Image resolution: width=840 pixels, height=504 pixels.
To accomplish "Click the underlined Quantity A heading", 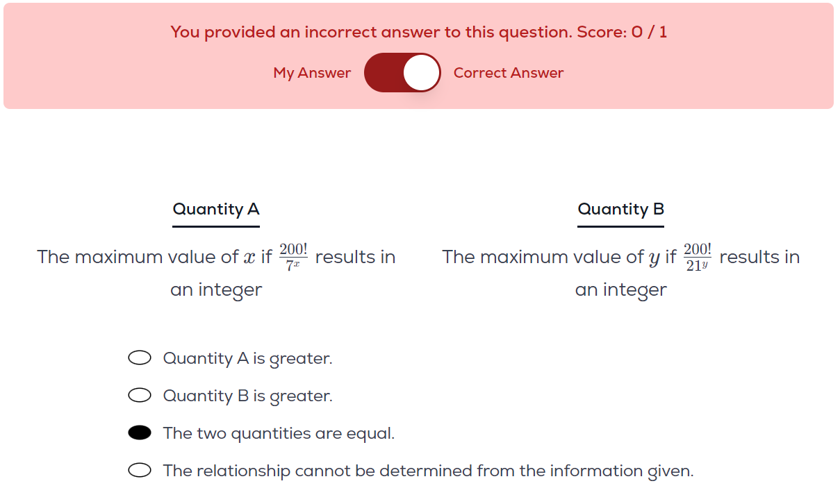I will [216, 210].
